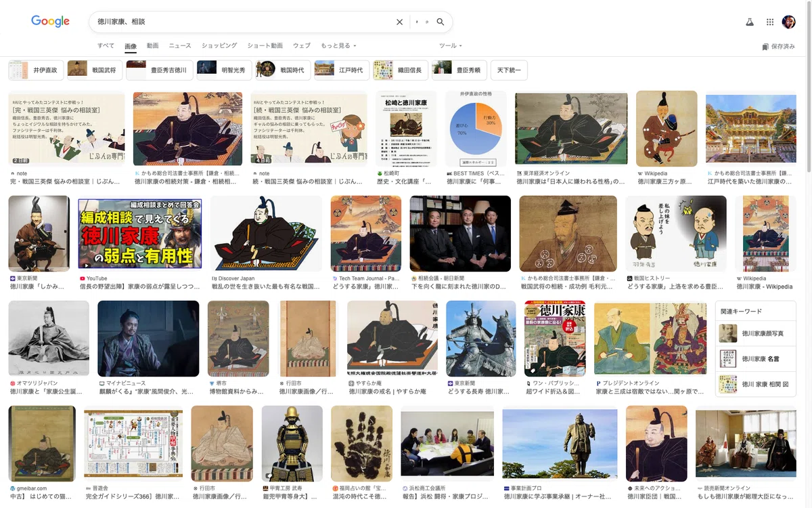Viewport: 812px width, 508px height.
Task: Open related keyword 徳川家康顔写真
Action: [x=755, y=333]
